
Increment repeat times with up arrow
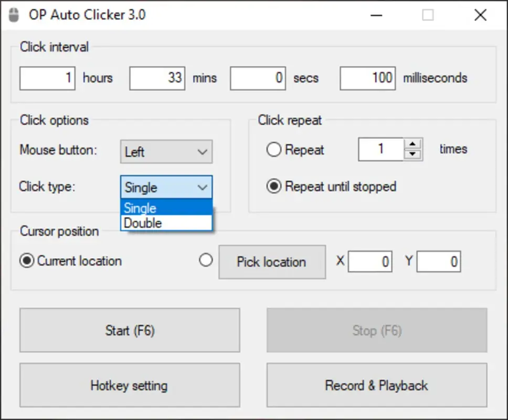[x=413, y=144]
